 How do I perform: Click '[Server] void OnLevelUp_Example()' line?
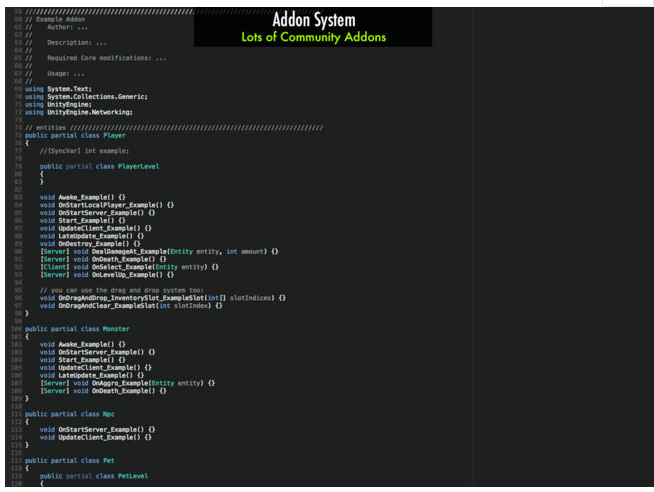107,275
